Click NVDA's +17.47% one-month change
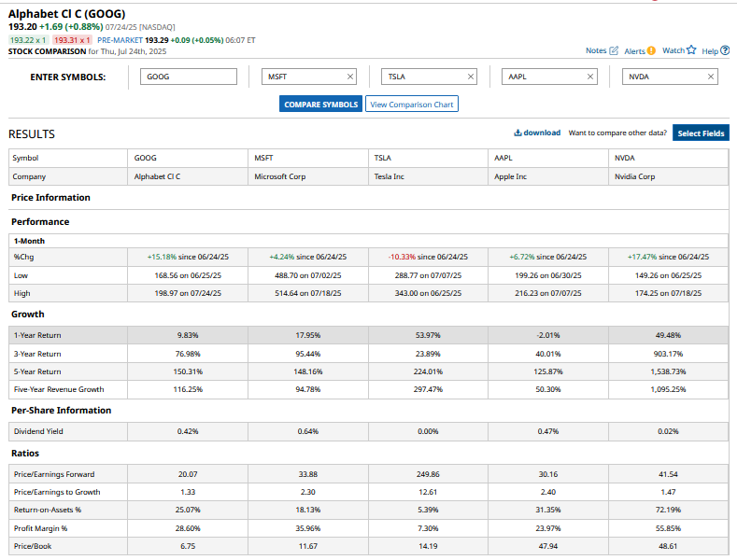The height and width of the screenshot is (560, 737). 642,257
